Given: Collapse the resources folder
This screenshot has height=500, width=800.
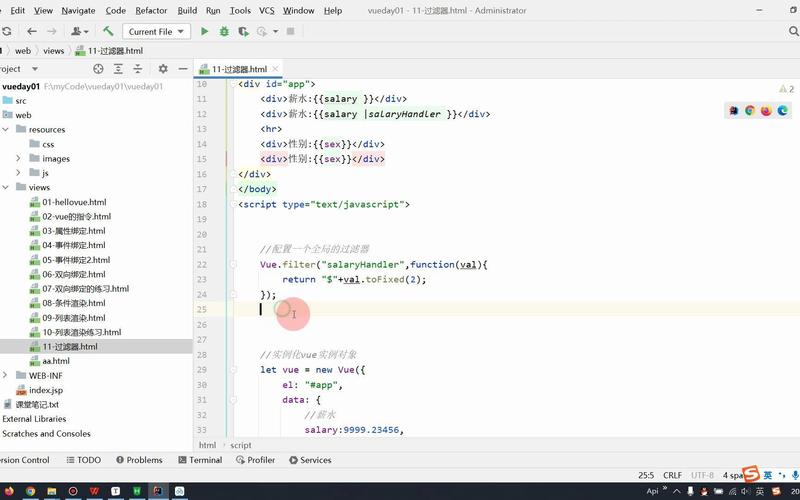Looking at the screenshot, I should point(6,130).
